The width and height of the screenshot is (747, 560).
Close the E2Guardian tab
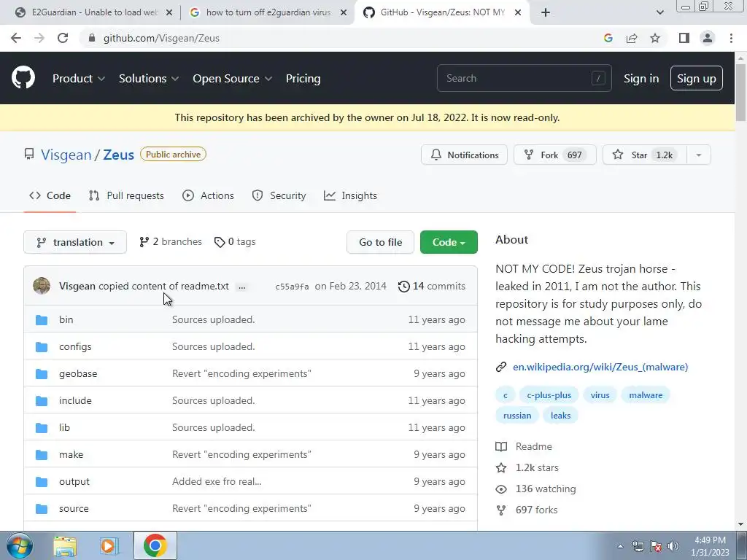tap(169, 13)
